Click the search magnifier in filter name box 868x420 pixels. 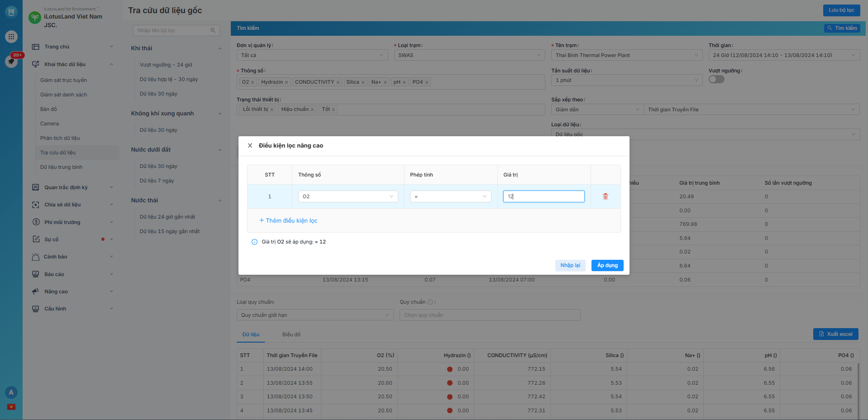(213, 30)
